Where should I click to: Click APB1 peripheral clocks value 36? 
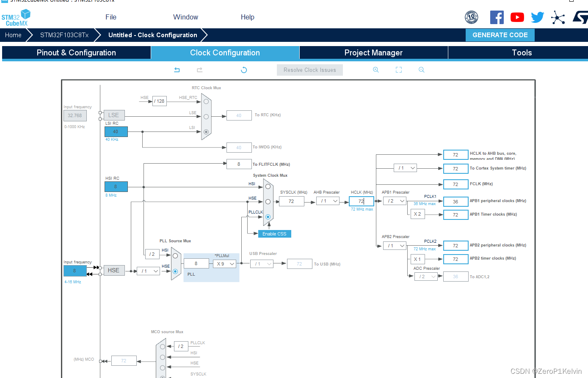(455, 202)
